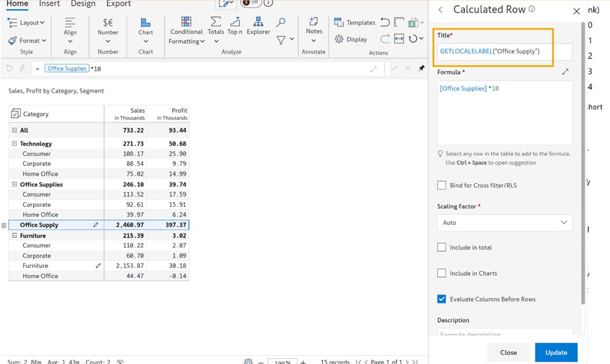Viewport: 610px width, 364px height.
Task: Toggle the Off switch at top
Action: (x=251, y=3)
